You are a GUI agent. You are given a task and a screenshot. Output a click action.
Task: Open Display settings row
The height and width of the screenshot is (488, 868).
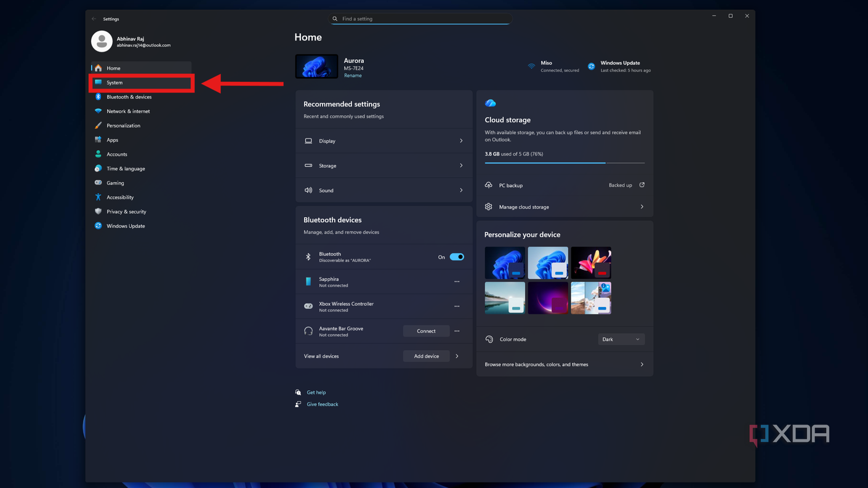click(384, 141)
